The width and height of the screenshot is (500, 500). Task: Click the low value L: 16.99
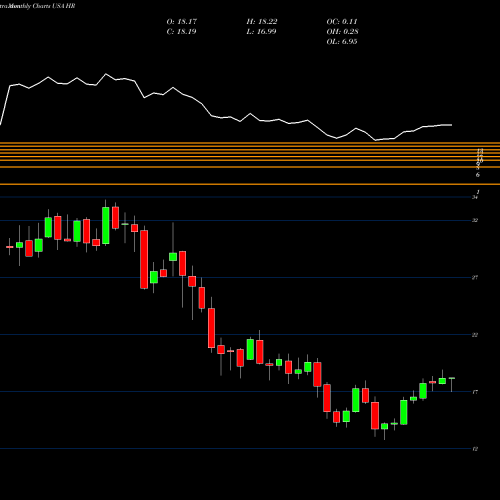261,32
